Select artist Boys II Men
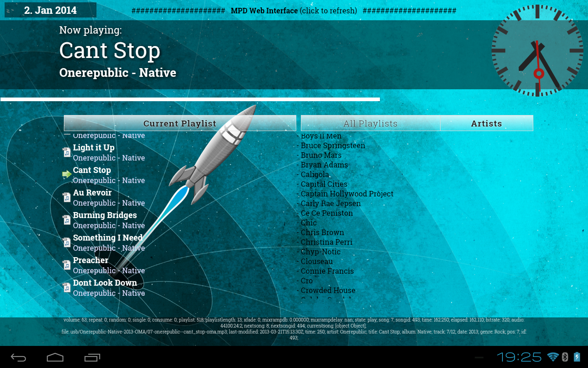Screen dimensions: 588x368 (321, 136)
